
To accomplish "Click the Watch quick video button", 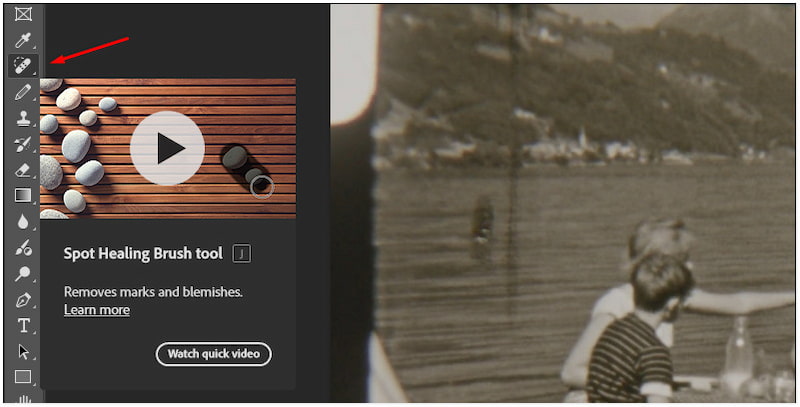I will [x=213, y=354].
